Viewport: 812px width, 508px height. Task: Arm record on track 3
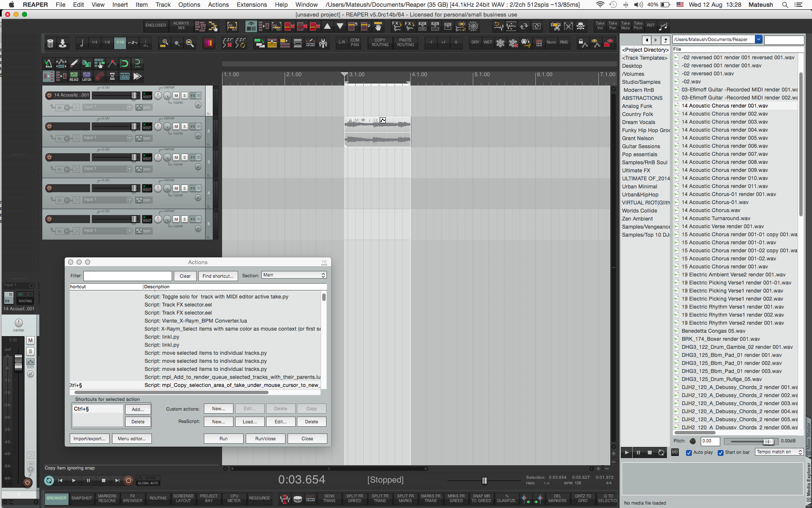point(49,157)
